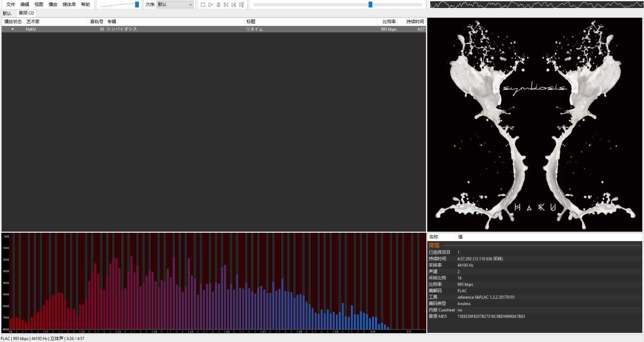Sort playlist by 标题 column header
Screen dimensions: 644x342
[310, 21]
